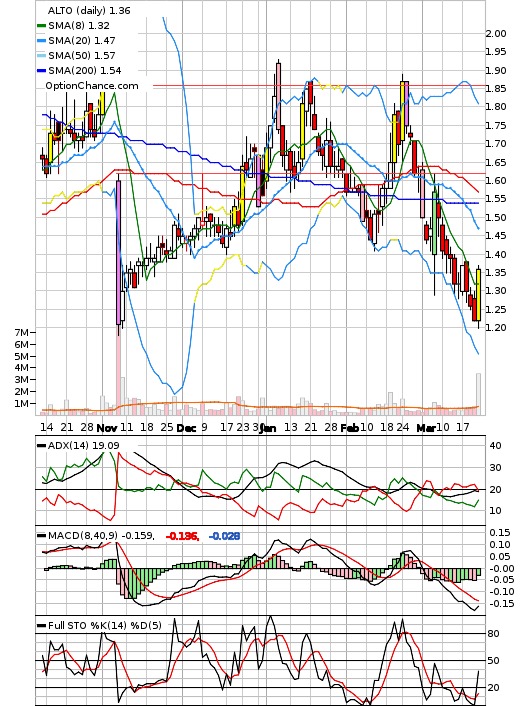Click the last yellow candlestick in March

click(478, 295)
